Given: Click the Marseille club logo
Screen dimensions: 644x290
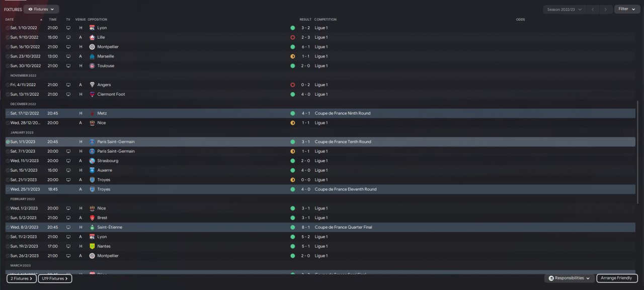Looking at the screenshot, I should pos(92,56).
